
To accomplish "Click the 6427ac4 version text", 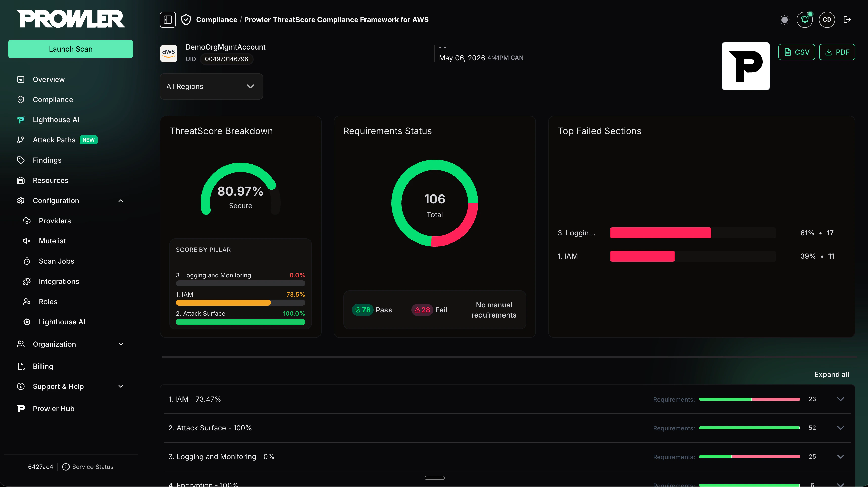I will 40,467.
